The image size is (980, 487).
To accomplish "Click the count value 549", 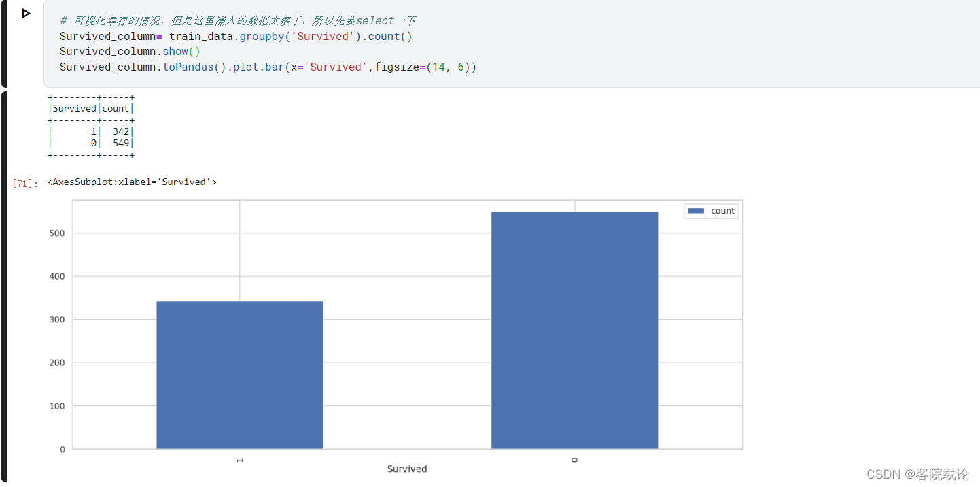I will click(121, 144).
